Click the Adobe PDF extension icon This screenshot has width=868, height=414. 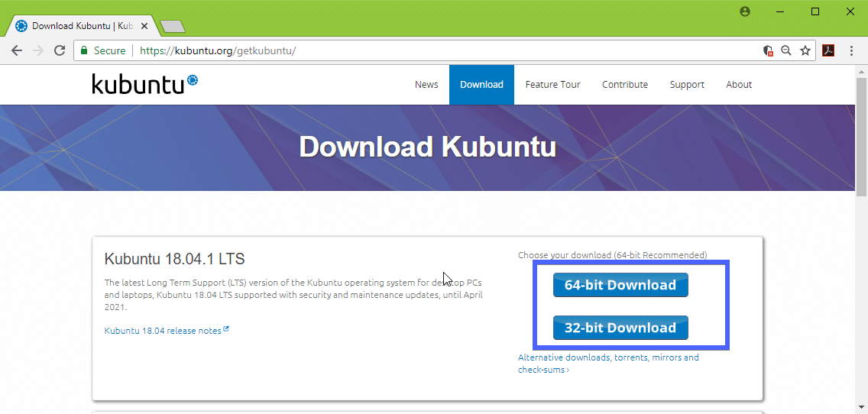(828, 50)
